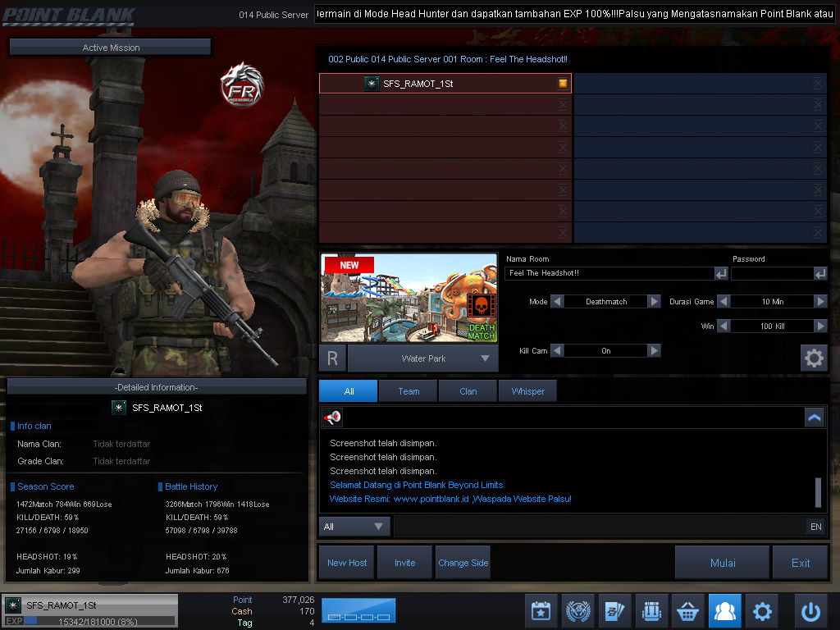The height and width of the screenshot is (630, 840).
Task: Open game options gear in bottom bar
Action: [x=762, y=610]
